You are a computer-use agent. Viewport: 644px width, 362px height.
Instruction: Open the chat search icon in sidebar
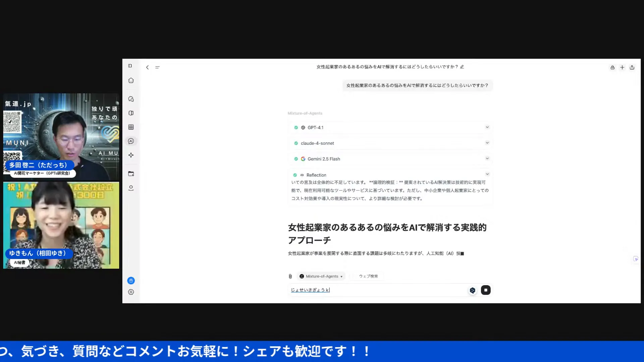pos(131,99)
